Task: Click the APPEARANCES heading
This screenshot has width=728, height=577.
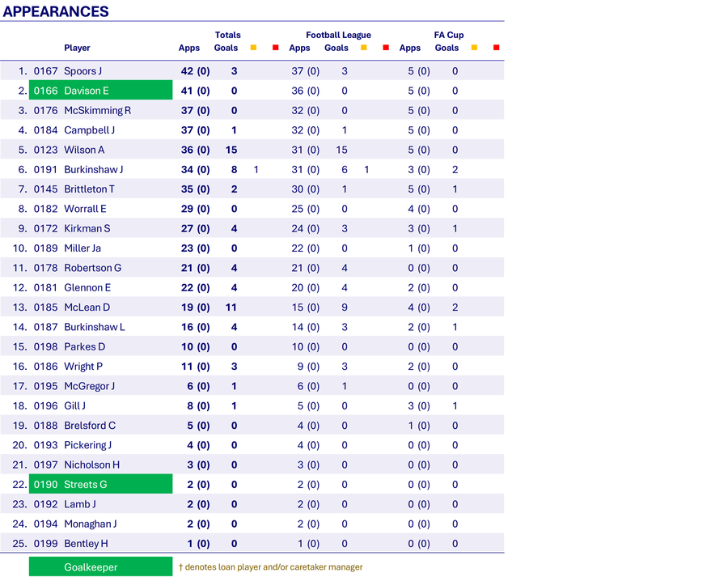Action: click(x=56, y=11)
